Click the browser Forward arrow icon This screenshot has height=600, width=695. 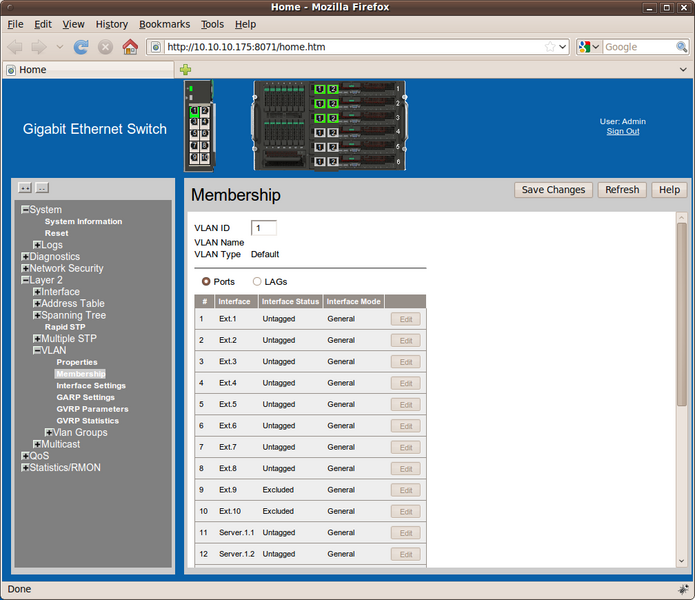point(39,47)
